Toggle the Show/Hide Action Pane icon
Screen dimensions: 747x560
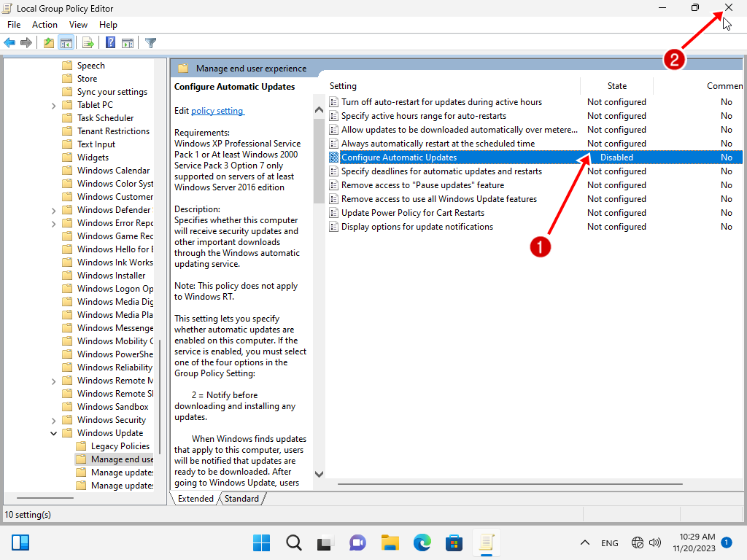point(128,43)
